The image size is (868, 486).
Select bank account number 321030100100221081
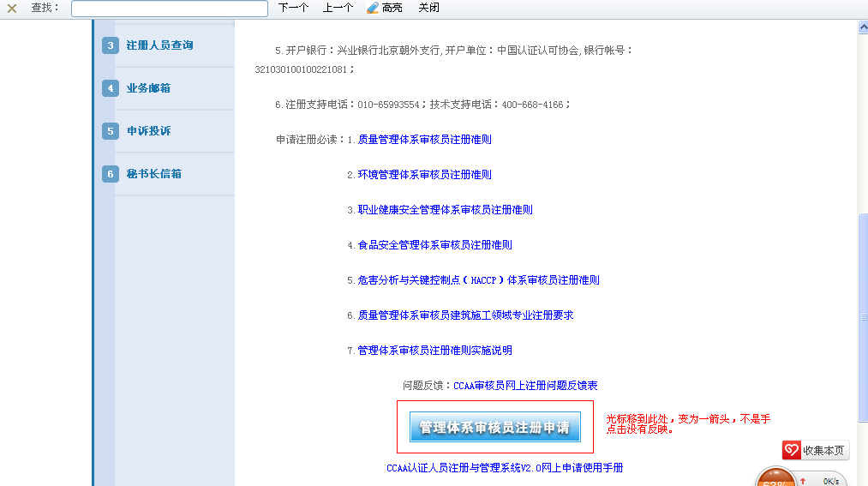[301, 69]
